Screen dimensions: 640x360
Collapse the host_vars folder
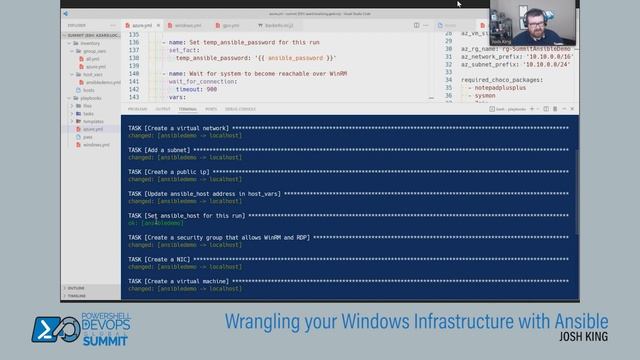(x=72, y=75)
